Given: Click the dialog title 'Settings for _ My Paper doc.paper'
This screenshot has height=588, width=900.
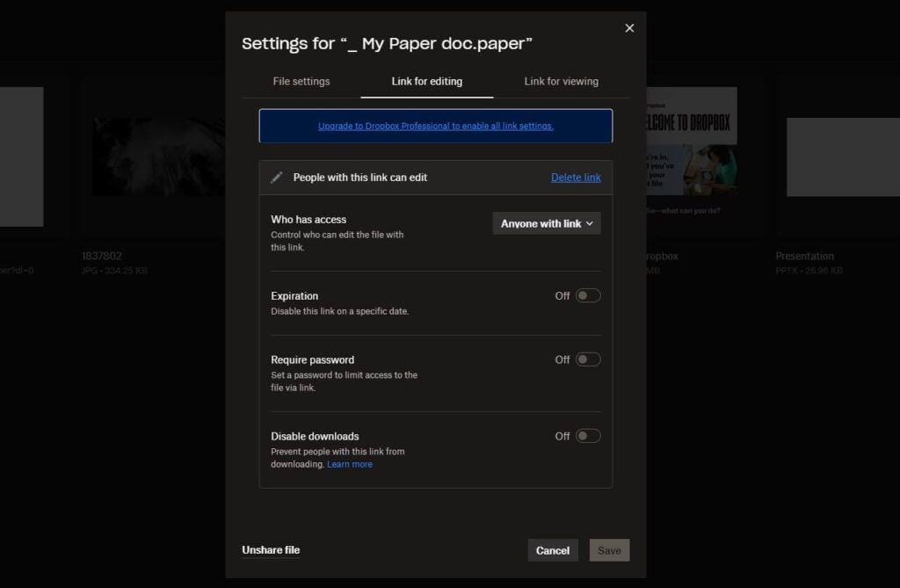Looking at the screenshot, I should [x=387, y=44].
